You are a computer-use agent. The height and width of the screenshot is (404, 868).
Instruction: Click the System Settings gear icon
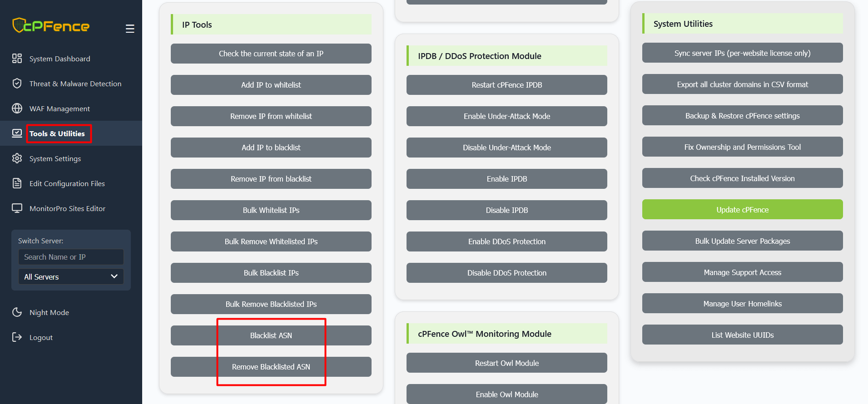17,158
